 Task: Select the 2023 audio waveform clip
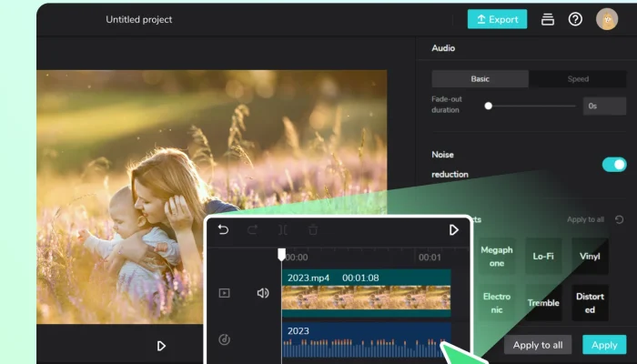[366, 340]
